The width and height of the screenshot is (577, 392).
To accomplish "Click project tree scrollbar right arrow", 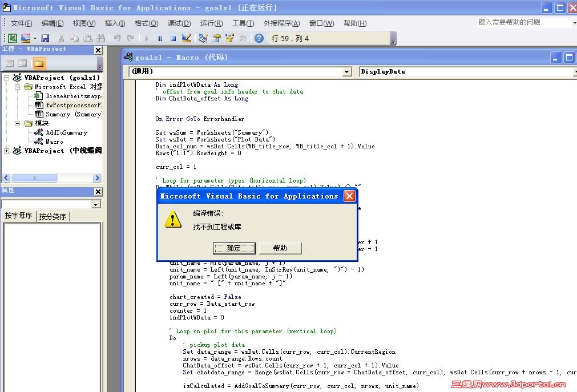I will pyautogui.click(x=97, y=178).
